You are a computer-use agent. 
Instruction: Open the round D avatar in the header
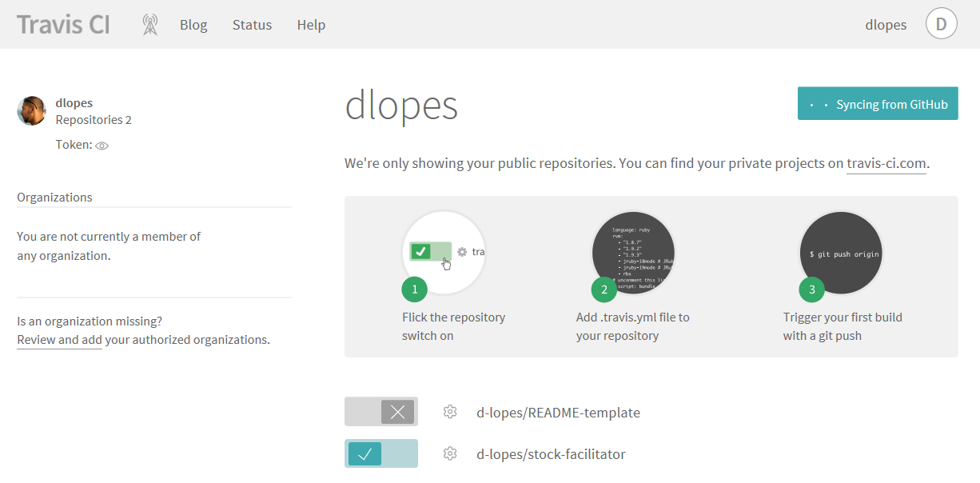(x=942, y=24)
